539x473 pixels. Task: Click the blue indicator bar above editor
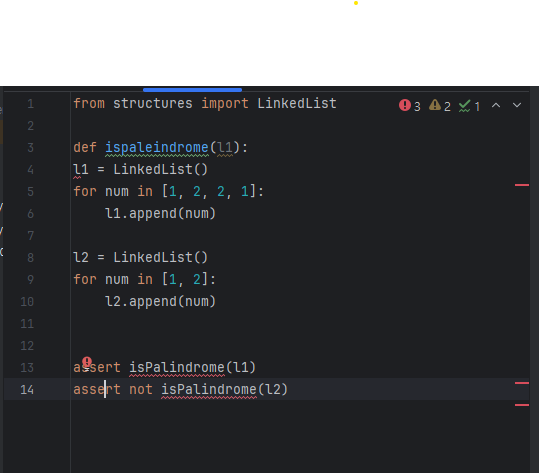[192, 90]
